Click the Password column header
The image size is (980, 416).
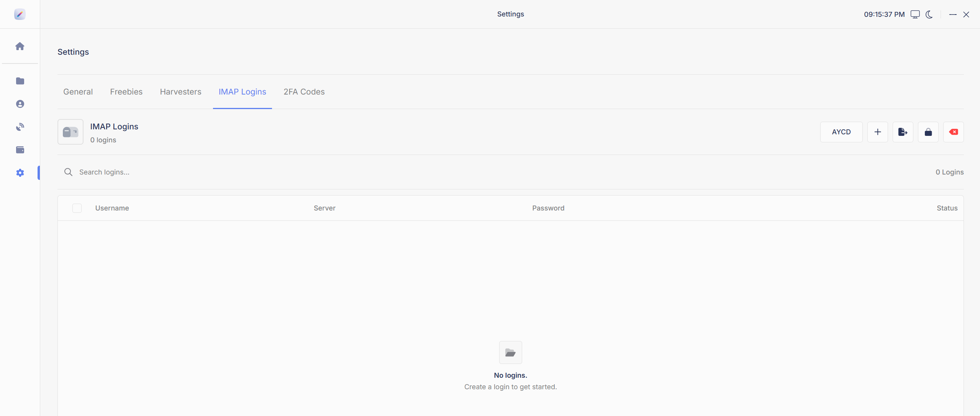pos(548,208)
